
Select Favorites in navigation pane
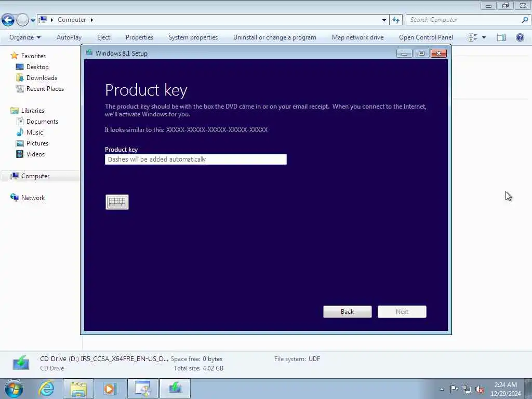pyautogui.click(x=33, y=56)
